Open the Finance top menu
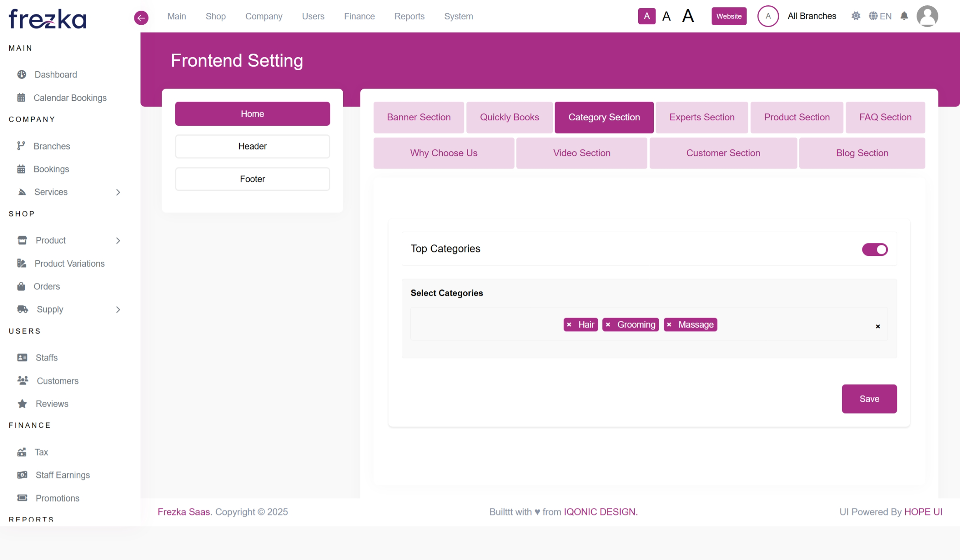The width and height of the screenshot is (960, 560). (x=359, y=16)
